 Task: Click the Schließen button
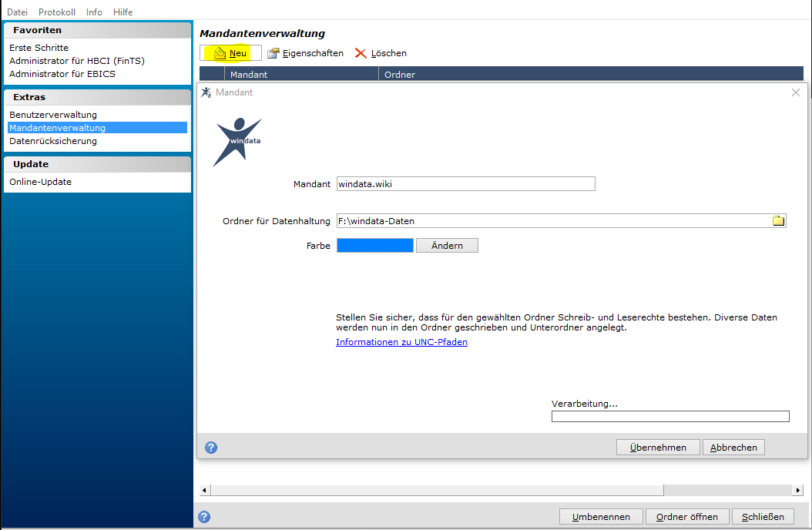[763, 517]
